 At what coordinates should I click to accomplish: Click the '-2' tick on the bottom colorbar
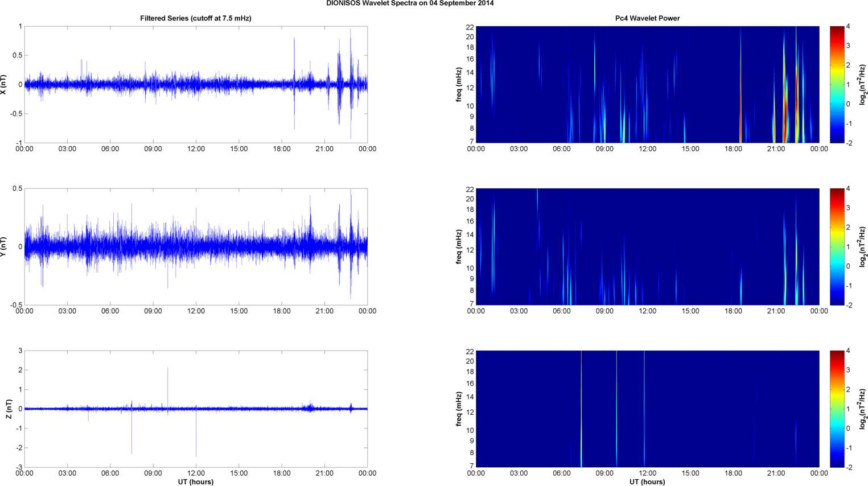click(849, 467)
